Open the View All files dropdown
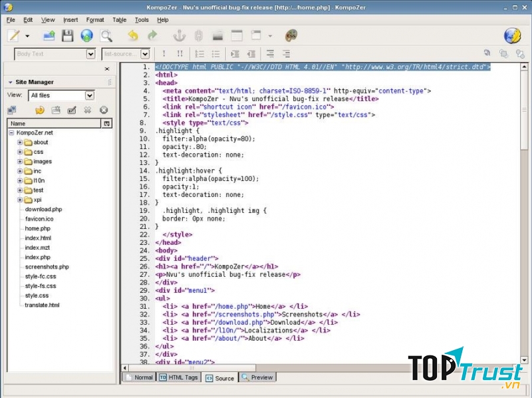 89,96
